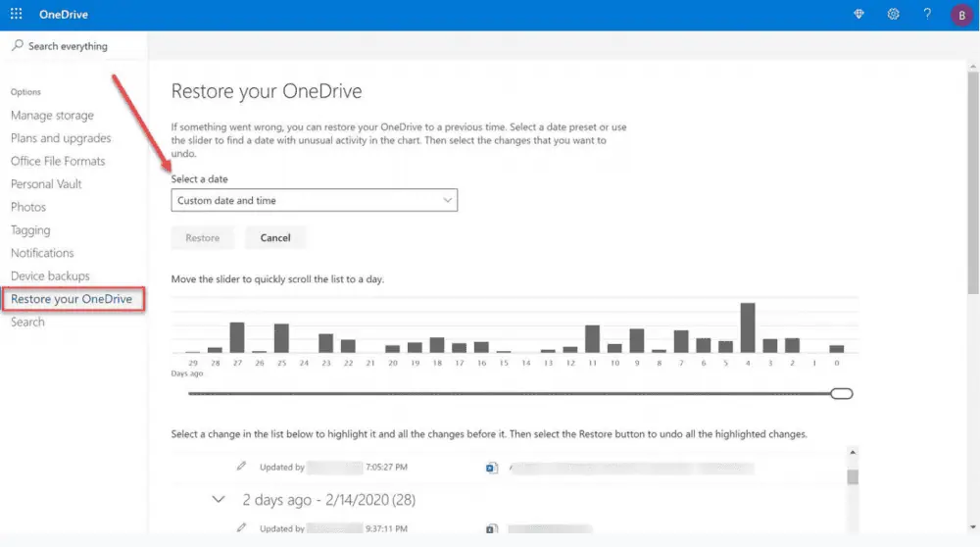Click the file icon in 7:05:27 PM row
Image resolution: width=980 pixels, height=547 pixels.
492,467
